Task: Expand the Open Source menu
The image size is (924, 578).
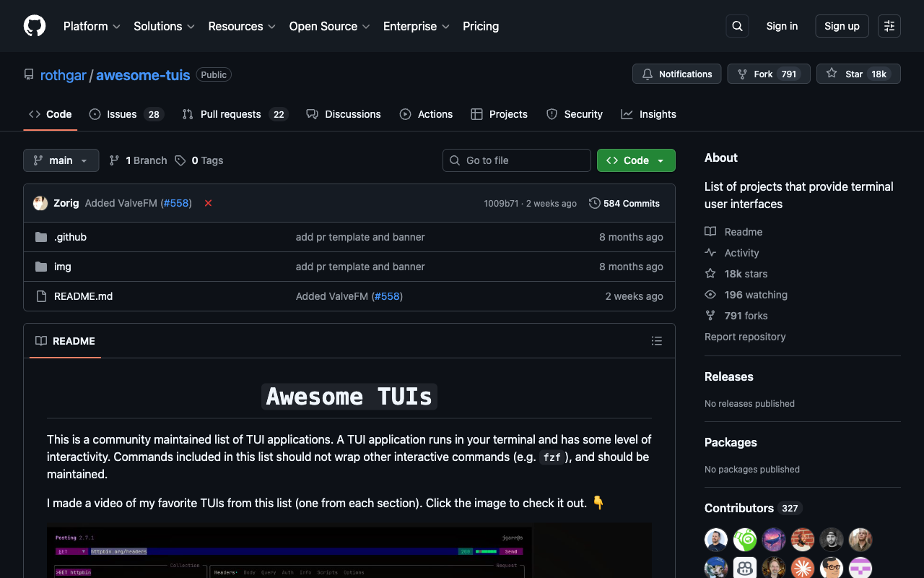Action: pyautogui.click(x=329, y=26)
